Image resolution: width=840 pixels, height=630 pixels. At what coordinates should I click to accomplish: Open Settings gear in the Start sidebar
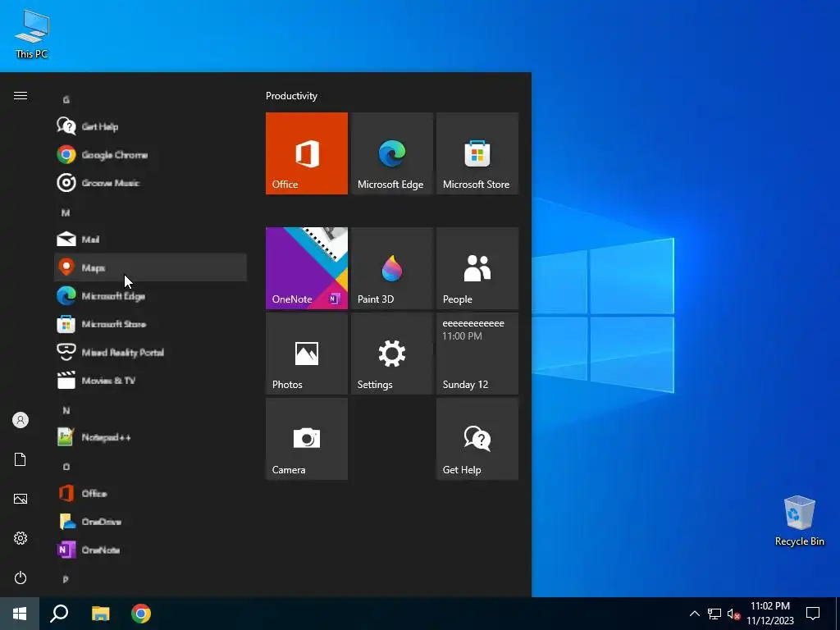[21, 538]
